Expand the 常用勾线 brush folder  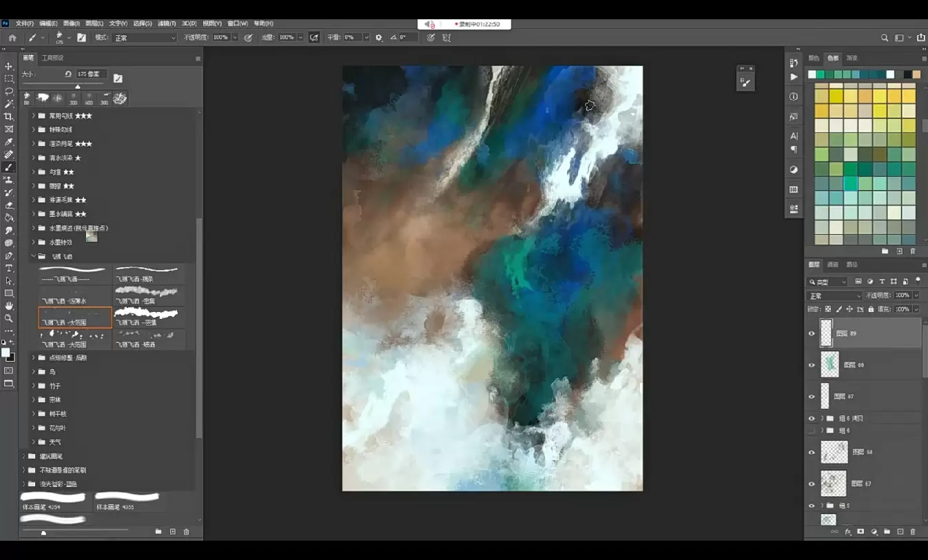pos(32,116)
